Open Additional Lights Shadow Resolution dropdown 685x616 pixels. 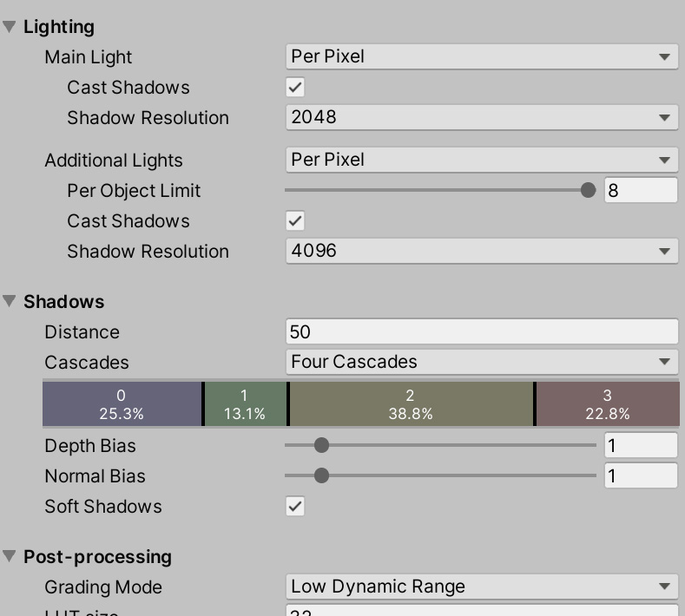(481, 252)
